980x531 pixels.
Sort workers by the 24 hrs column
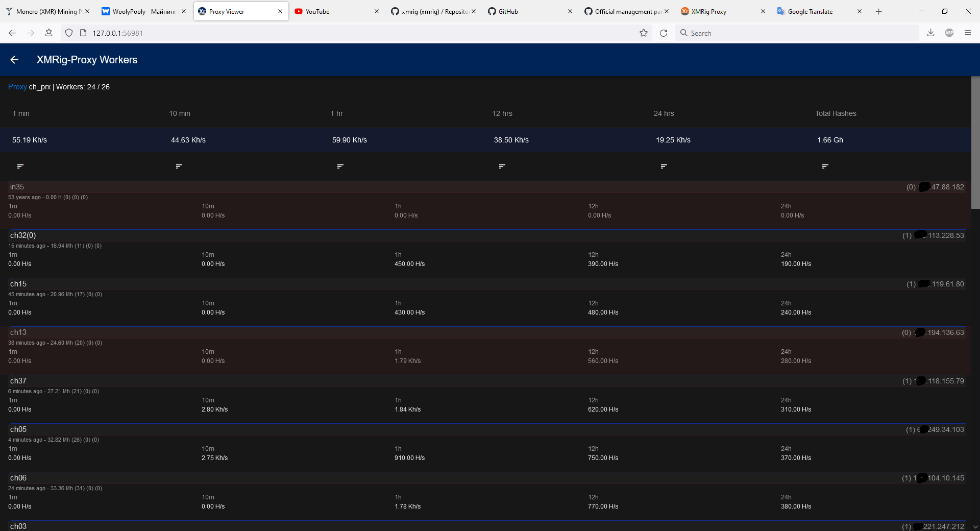click(664, 166)
